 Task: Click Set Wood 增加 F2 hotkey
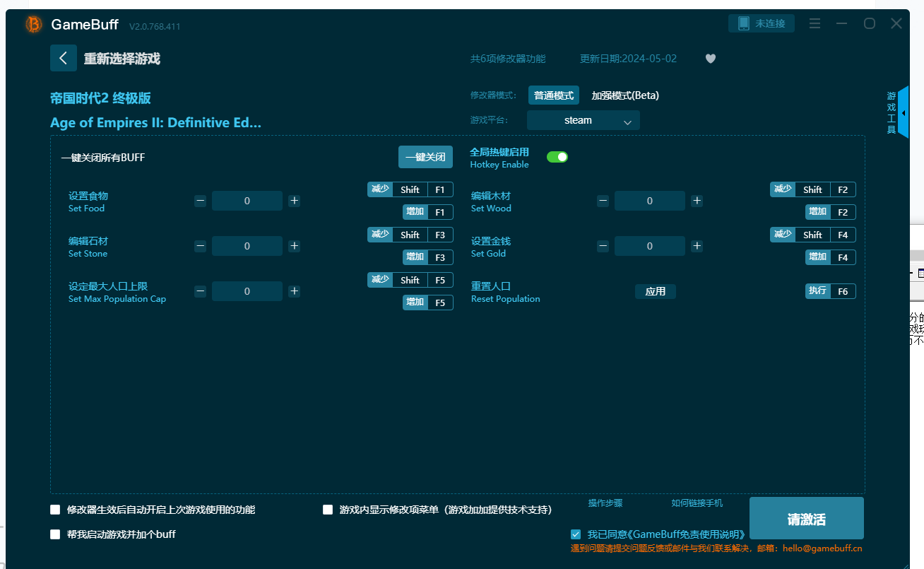(x=831, y=212)
